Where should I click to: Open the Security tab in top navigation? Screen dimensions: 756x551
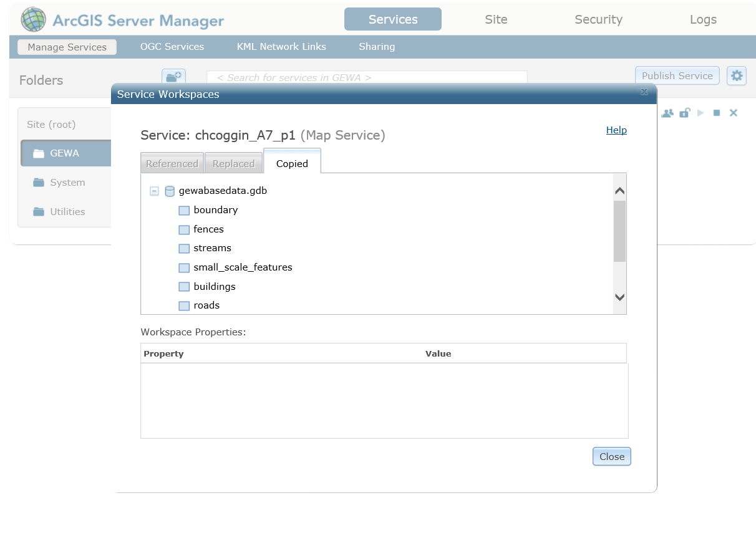pos(598,19)
